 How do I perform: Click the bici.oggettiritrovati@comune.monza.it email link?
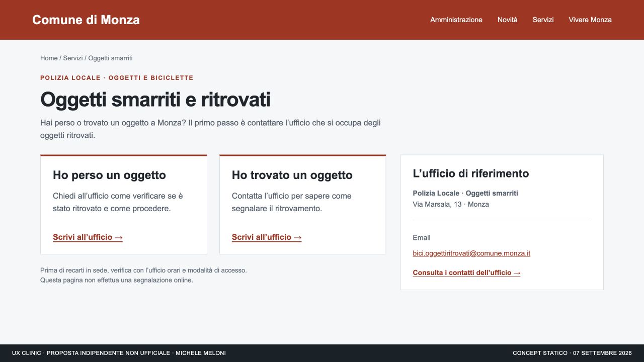click(471, 253)
